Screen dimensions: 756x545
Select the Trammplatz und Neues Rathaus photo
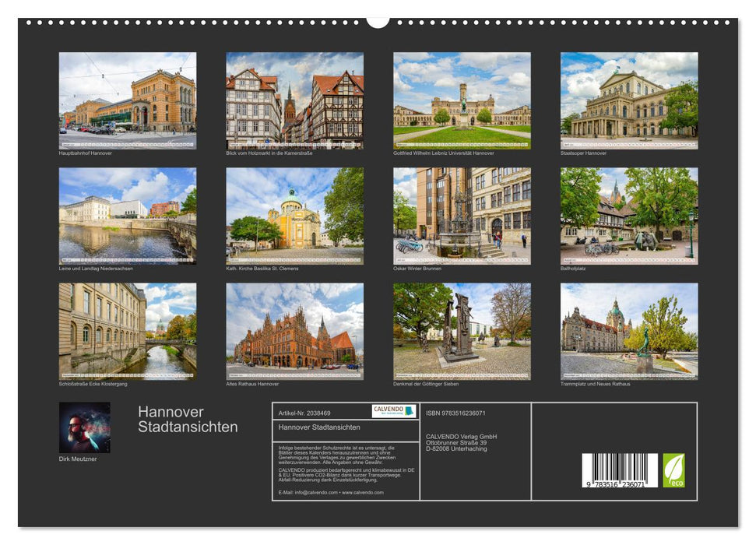click(x=631, y=331)
